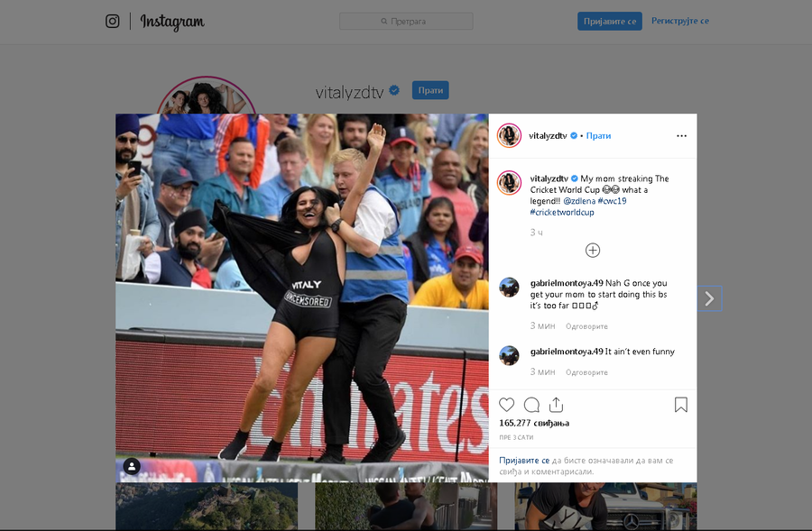The width and height of the screenshot is (812, 531).
Task: Click the Instagram camera logo icon
Action: point(113,22)
